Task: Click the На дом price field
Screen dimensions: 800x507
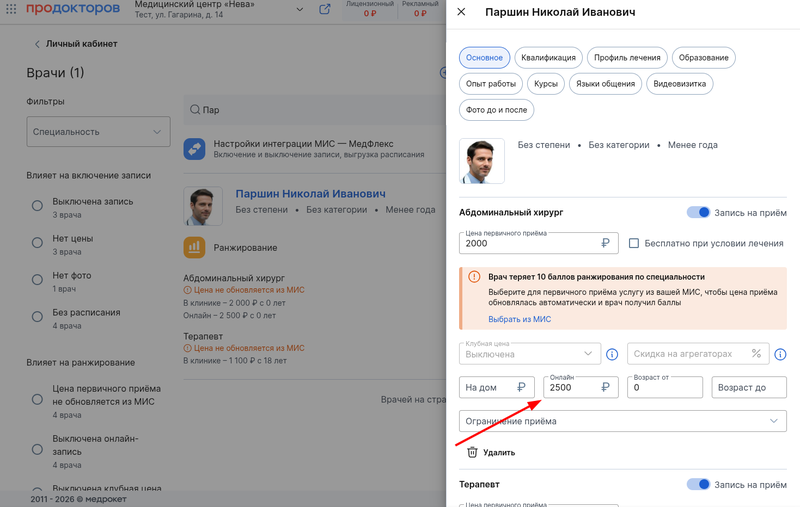Action: 496,387
